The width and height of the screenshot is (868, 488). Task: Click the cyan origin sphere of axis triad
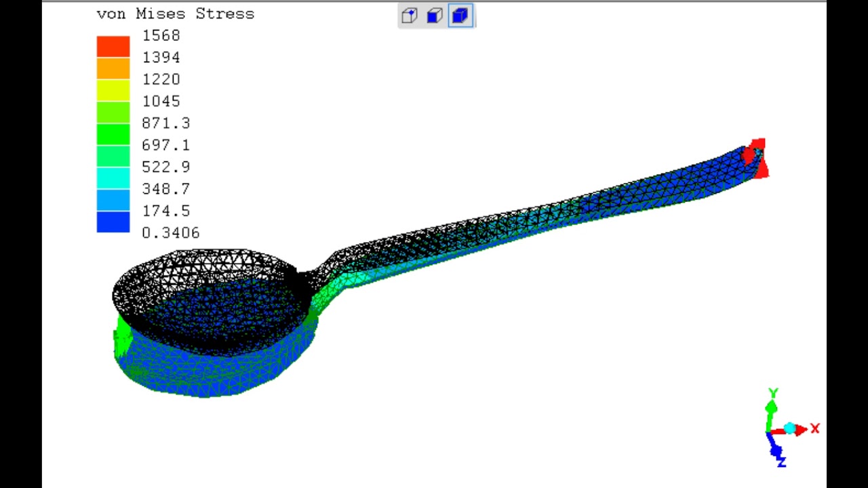(x=789, y=428)
